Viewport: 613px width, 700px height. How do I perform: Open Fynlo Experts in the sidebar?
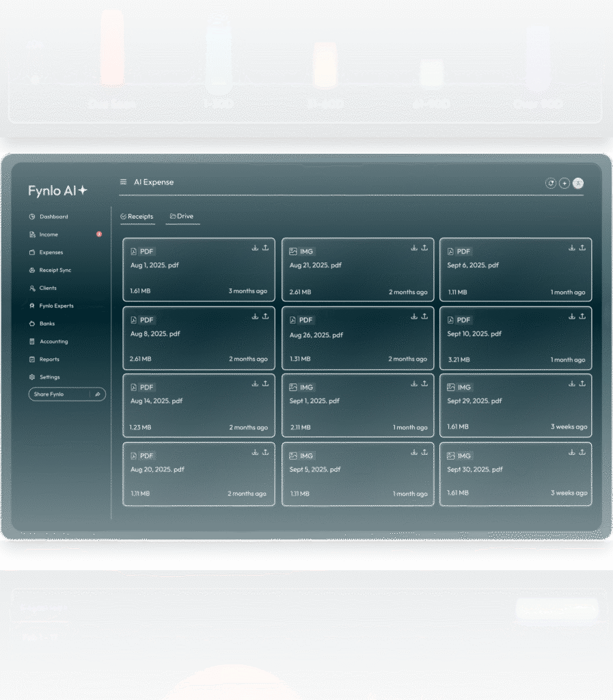click(x=56, y=306)
